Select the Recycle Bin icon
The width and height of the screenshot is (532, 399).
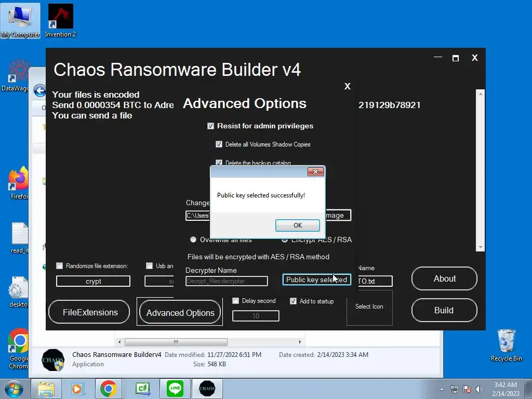[x=506, y=345]
